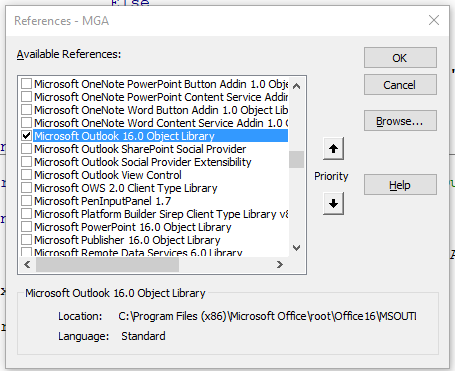Check Microsoft PowerPoint 16.0 Object Library
Screen dimensions: 455x371
coord(26,227)
